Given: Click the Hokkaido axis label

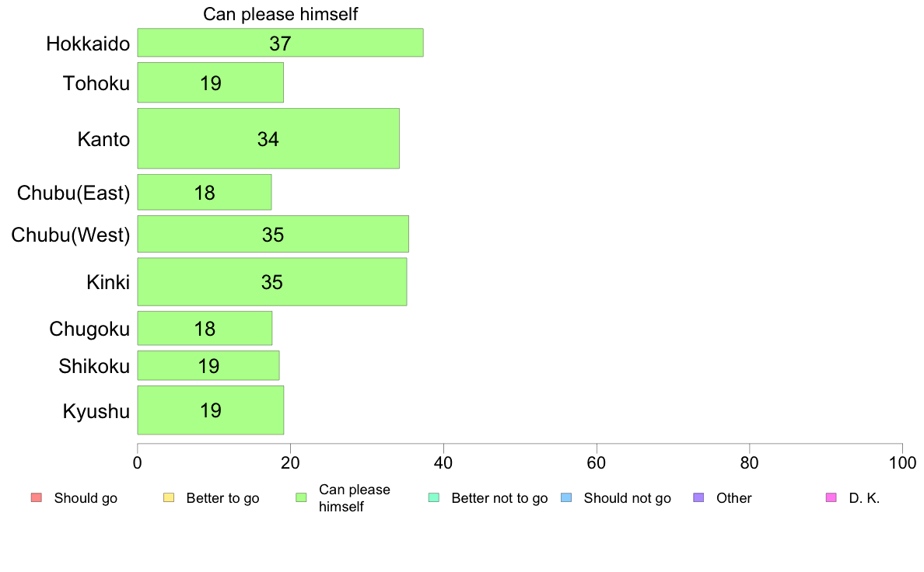Looking at the screenshot, I should pyautogui.click(x=88, y=44).
